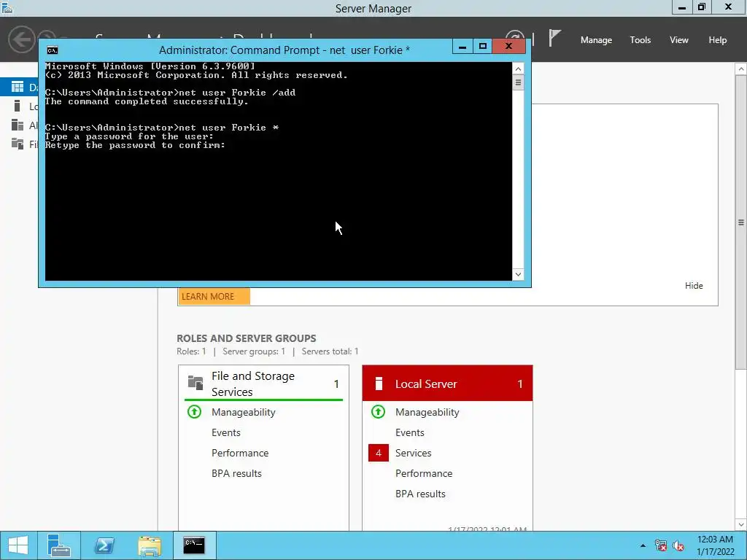Launch PowerShell from the taskbar
Image resolution: width=747 pixels, height=560 pixels.
coord(104,545)
